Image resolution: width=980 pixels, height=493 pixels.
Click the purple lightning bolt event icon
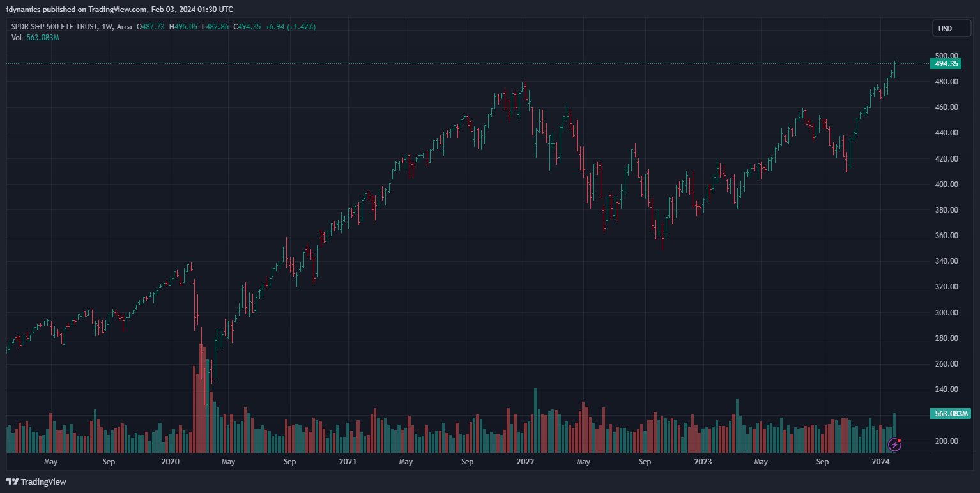click(894, 444)
